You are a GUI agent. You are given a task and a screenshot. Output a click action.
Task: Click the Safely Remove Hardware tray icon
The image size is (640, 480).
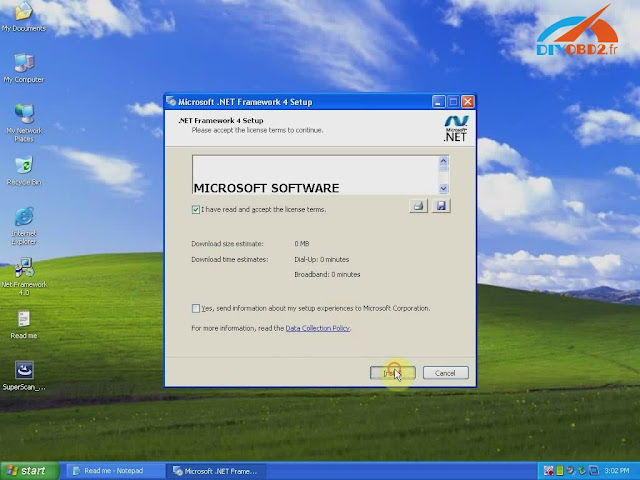582,471
